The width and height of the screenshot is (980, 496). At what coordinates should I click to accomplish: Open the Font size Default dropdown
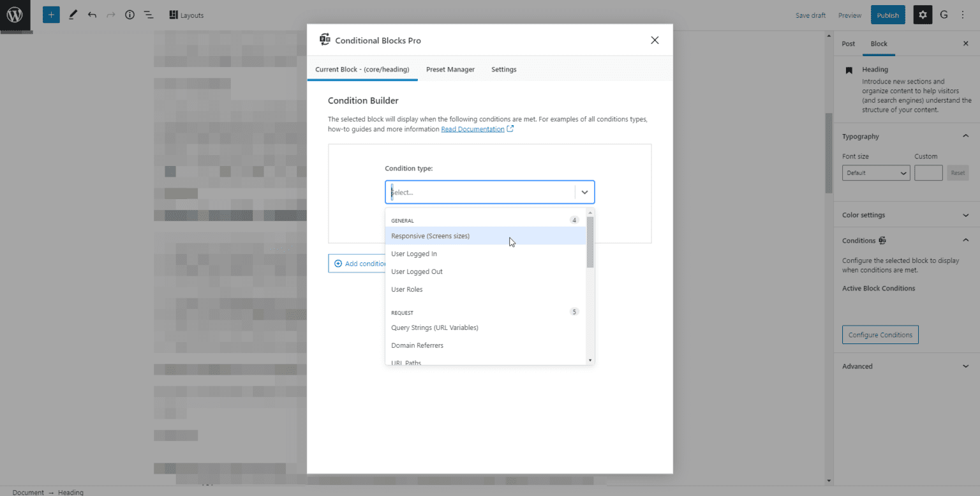[x=875, y=172]
